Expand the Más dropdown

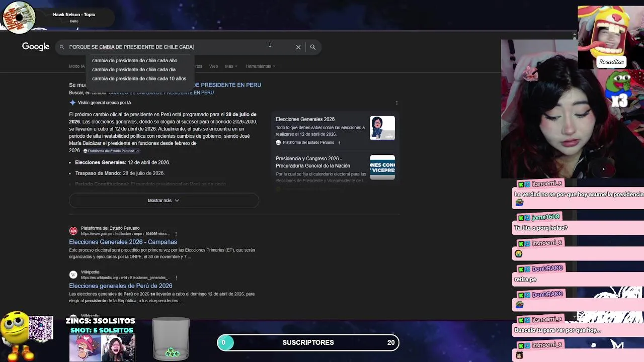(231, 66)
